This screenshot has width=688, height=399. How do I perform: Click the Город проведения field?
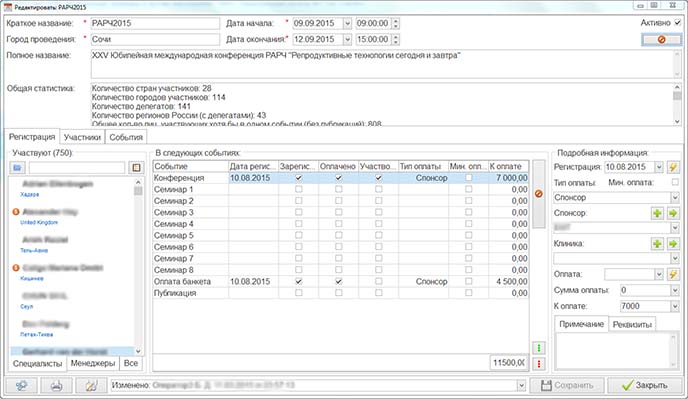(x=155, y=40)
